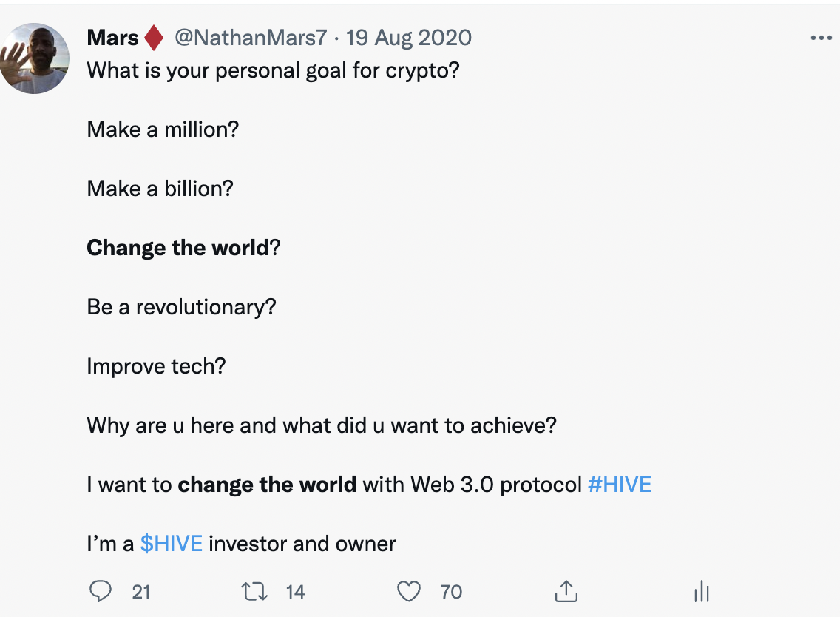Click the like count 70
The width and height of the screenshot is (840, 617).
451,592
